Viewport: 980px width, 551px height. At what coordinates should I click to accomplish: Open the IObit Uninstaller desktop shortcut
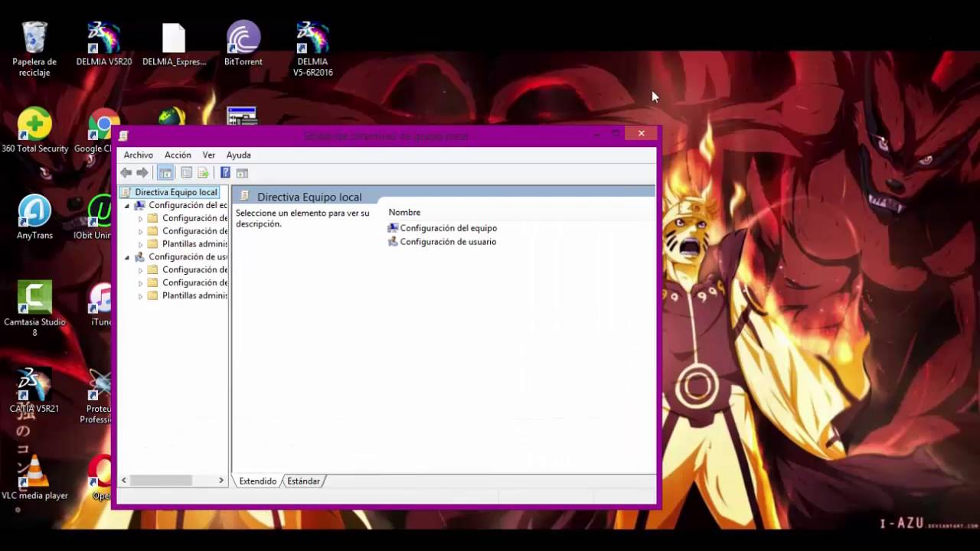coord(100,217)
